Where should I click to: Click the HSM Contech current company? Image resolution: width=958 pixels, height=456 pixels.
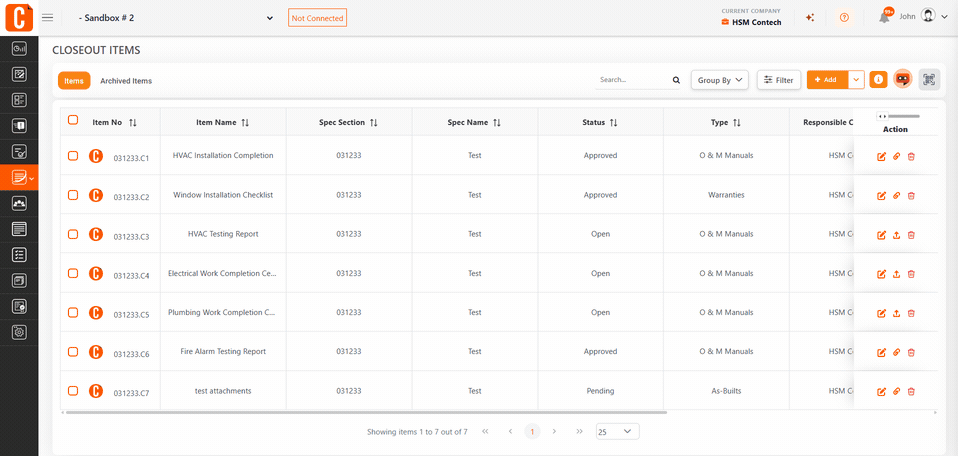tap(751, 22)
